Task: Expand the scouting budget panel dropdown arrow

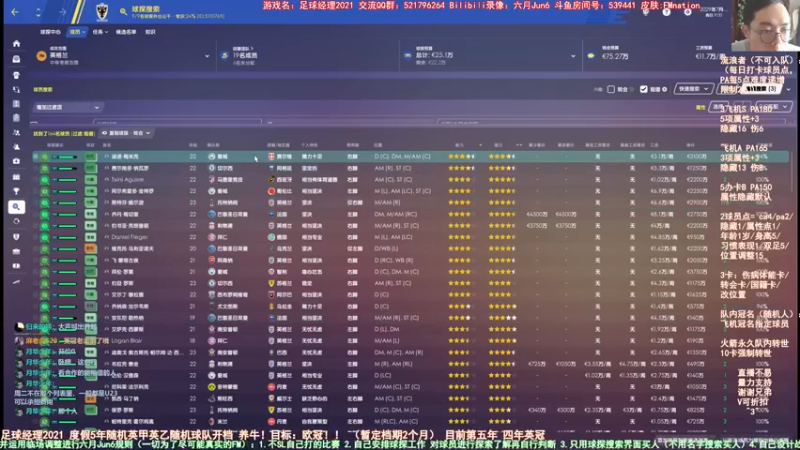Action: [573, 56]
